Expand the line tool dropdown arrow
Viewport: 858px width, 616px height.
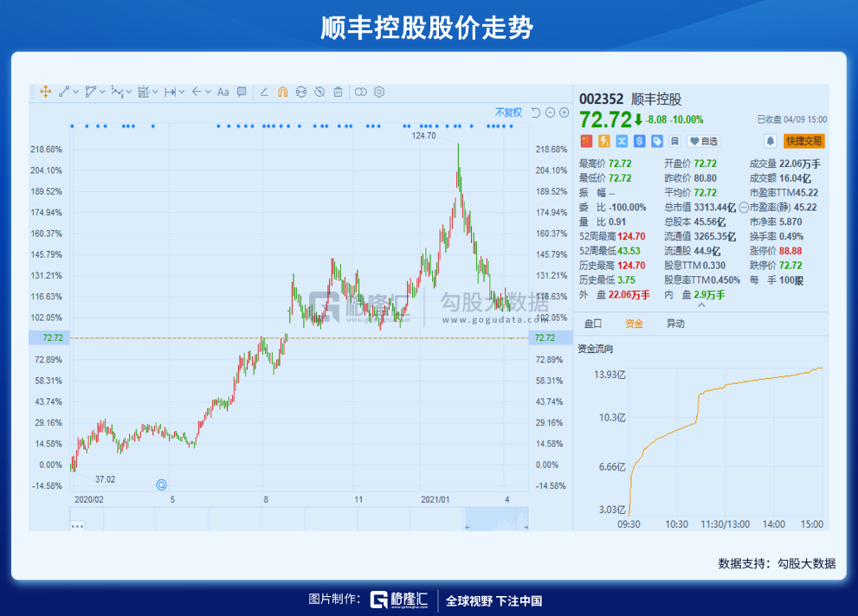[x=75, y=92]
